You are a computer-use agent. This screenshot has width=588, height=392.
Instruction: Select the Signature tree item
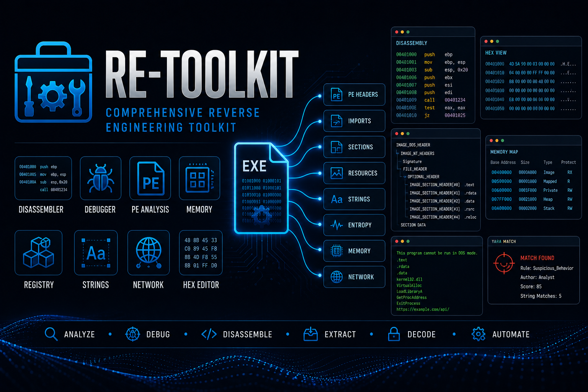[412, 162]
